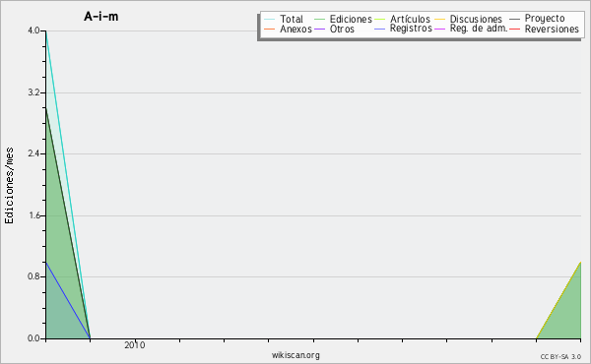The height and width of the screenshot is (364, 591).
Task: Click the CC BY-SA 3.0 license text
Action: 560,357
